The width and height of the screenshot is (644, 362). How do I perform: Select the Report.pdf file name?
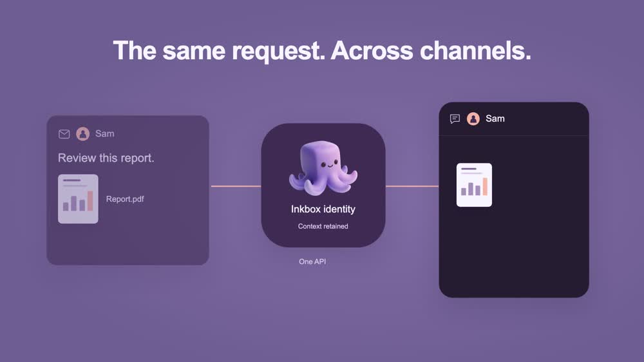[x=125, y=199]
